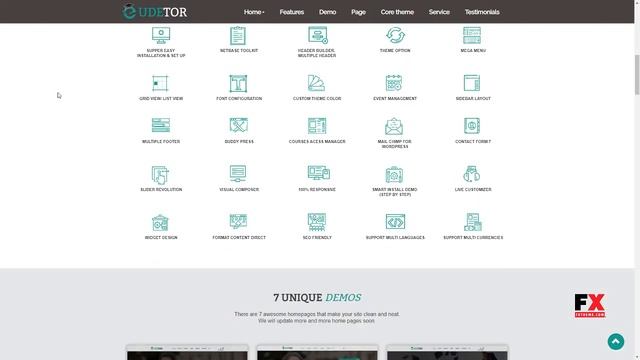Click the FX logo badge
640x360 pixels.
point(590,305)
